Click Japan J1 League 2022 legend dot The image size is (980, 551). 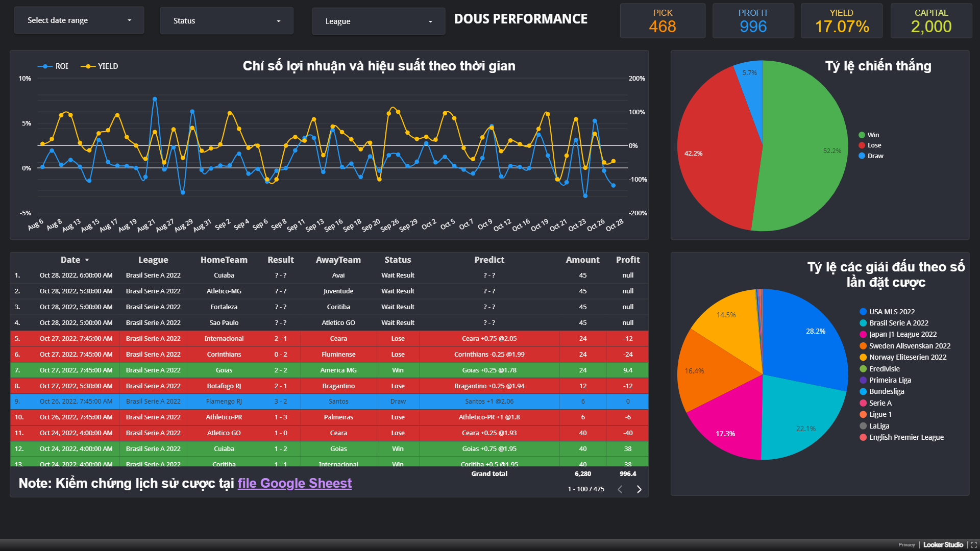coord(863,335)
